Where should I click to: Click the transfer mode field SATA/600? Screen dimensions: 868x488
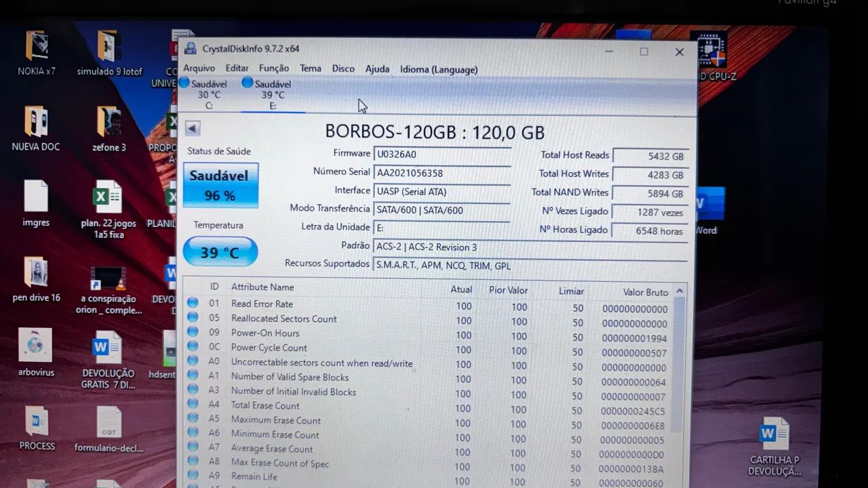click(441, 210)
